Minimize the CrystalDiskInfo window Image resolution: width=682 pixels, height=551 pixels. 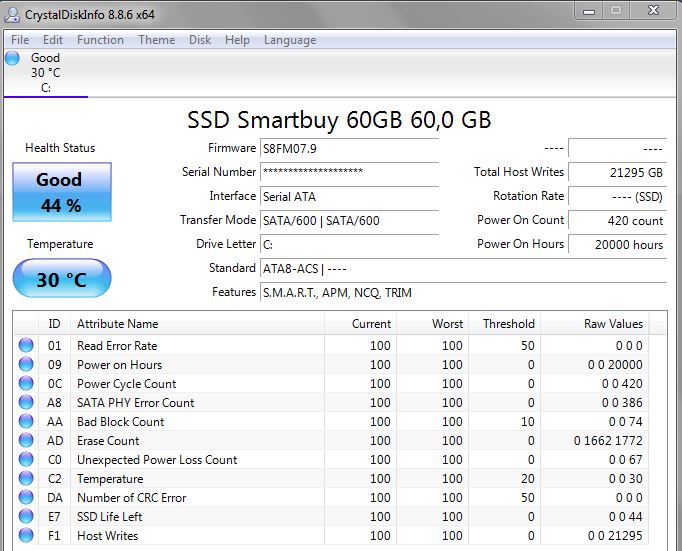(589, 10)
